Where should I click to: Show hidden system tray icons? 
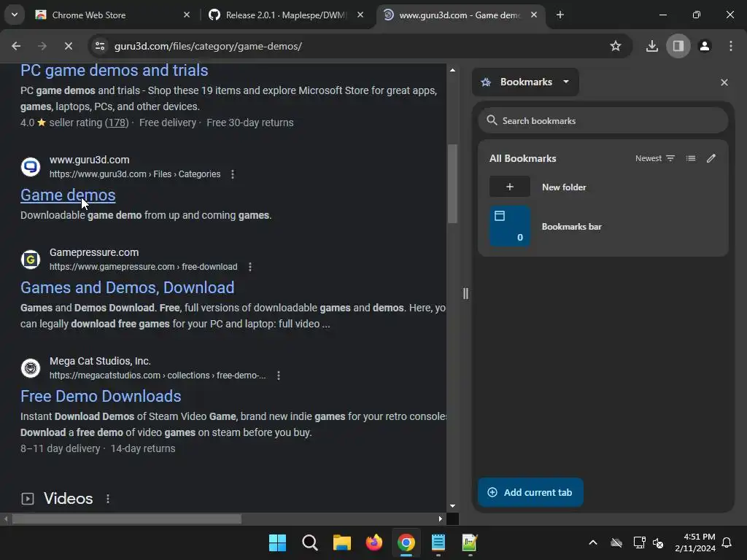click(592, 542)
